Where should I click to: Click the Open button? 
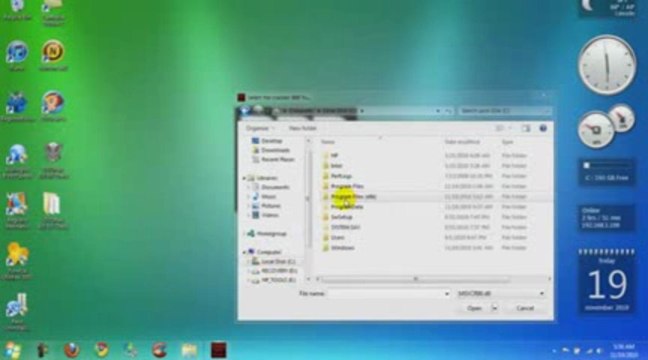click(x=474, y=308)
